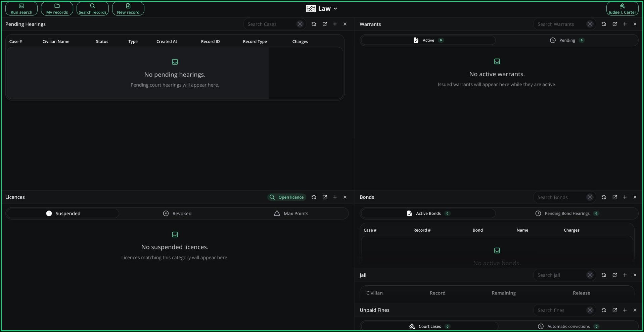The width and height of the screenshot is (644, 332).
Task: Open Search records
Action: [93, 9]
